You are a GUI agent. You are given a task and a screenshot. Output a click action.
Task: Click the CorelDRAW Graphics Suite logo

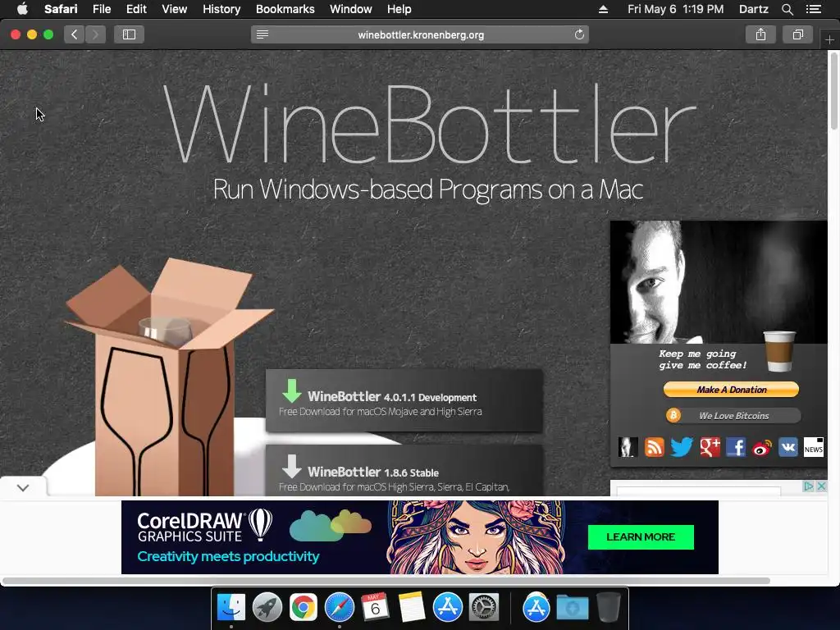pyautogui.click(x=204, y=525)
